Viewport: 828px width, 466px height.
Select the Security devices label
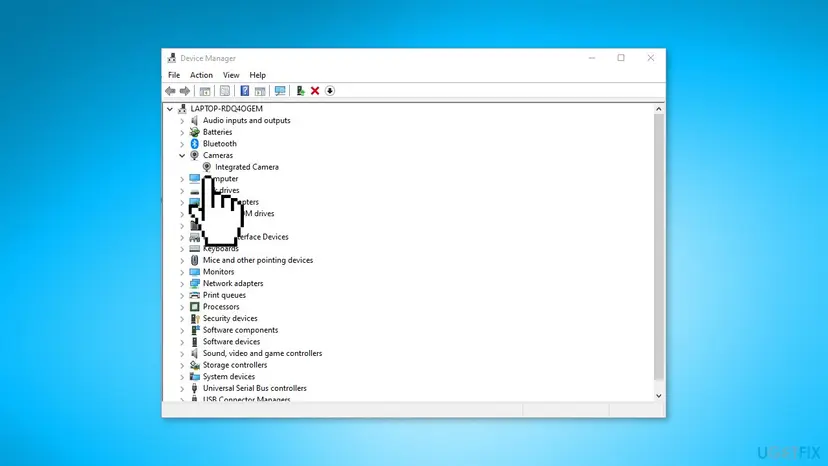(x=230, y=318)
